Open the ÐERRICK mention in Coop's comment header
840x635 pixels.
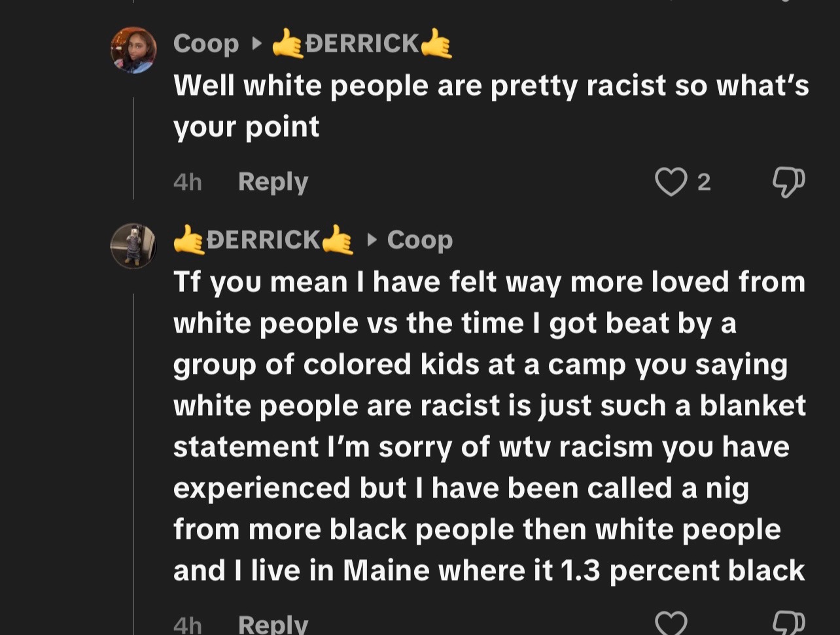click(x=362, y=44)
